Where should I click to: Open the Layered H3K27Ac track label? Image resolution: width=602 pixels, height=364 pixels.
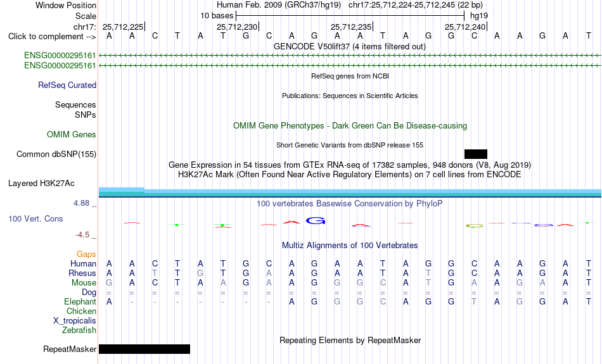(41, 184)
